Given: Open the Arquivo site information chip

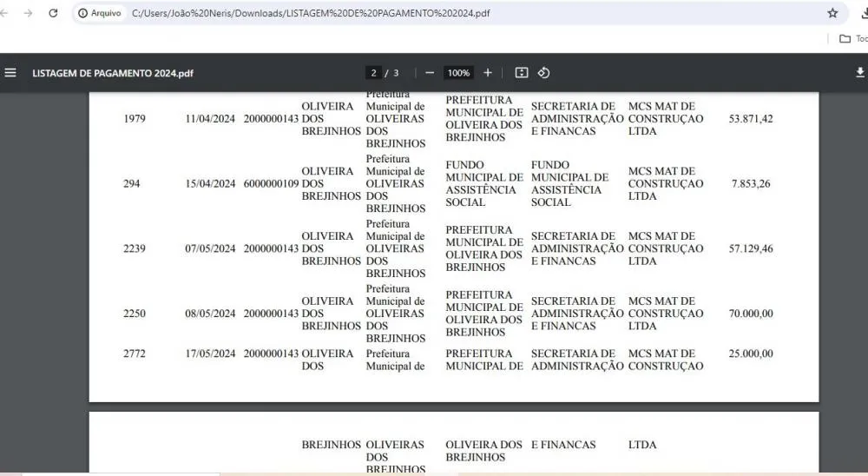Looking at the screenshot, I should point(99,13).
